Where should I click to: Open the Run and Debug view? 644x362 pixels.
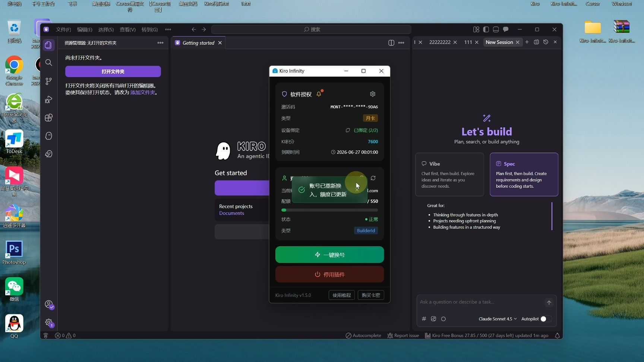pos(48,99)
